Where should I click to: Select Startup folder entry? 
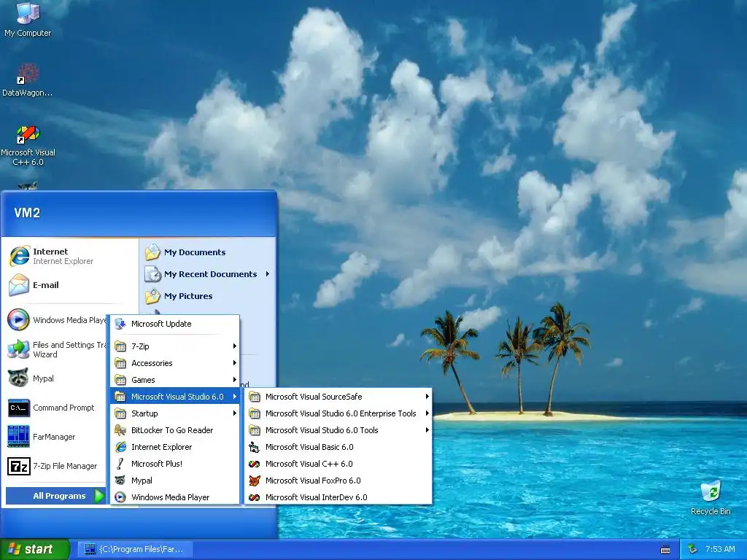click(175, 413)
